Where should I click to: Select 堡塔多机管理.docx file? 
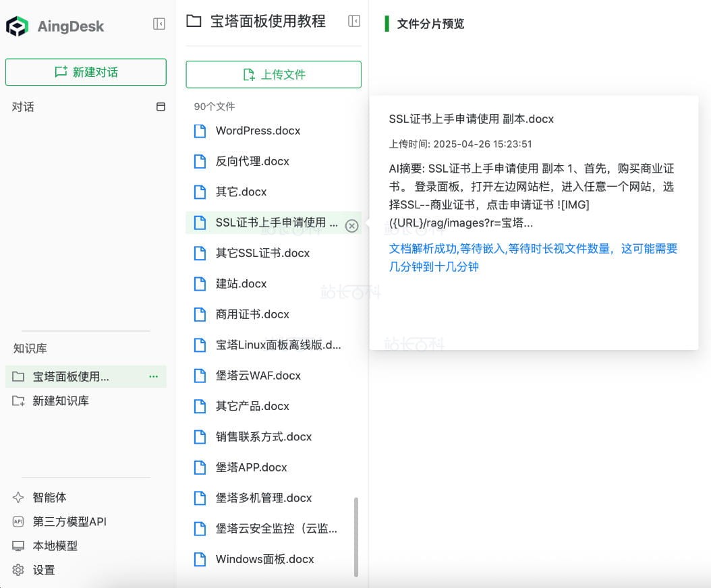point(273,498)
